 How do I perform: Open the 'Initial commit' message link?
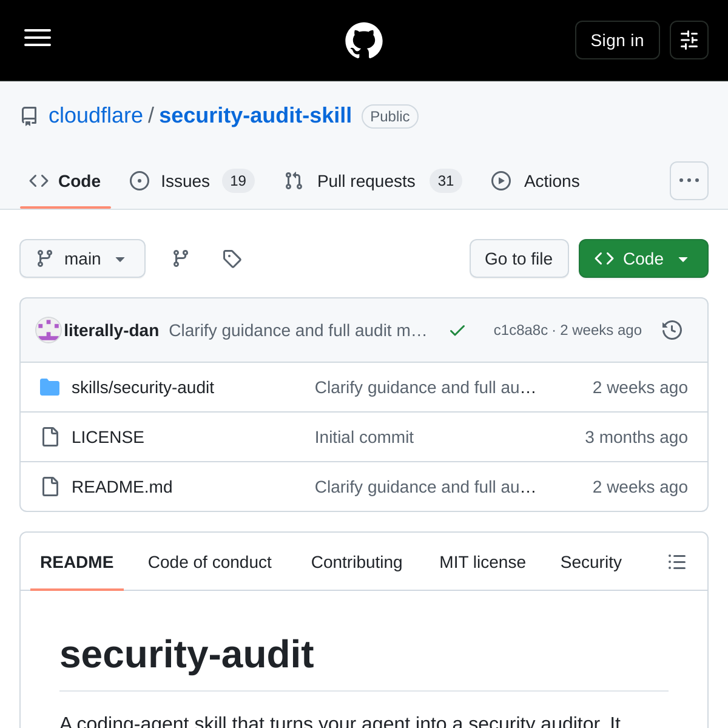(364, 437)
